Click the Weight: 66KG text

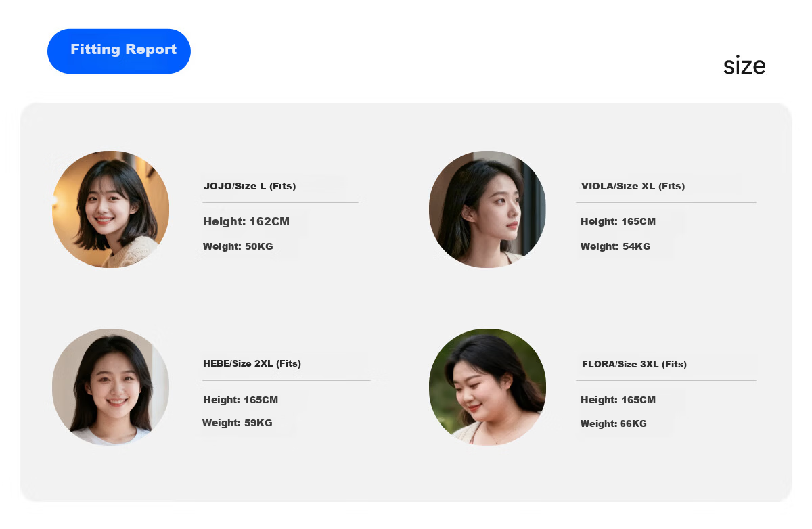(613, 423)
